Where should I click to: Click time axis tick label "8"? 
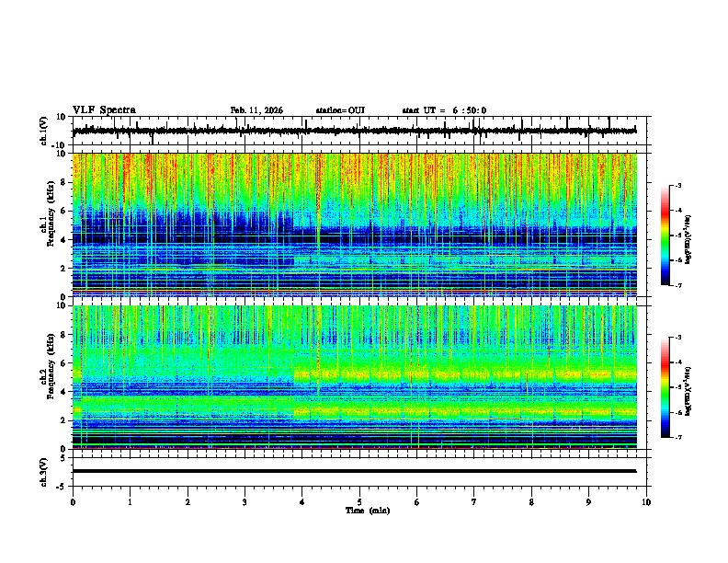(x=531, y=502)
